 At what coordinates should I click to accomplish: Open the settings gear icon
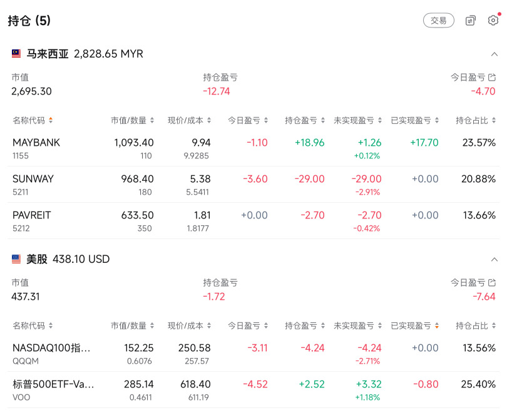pos(493,21)
